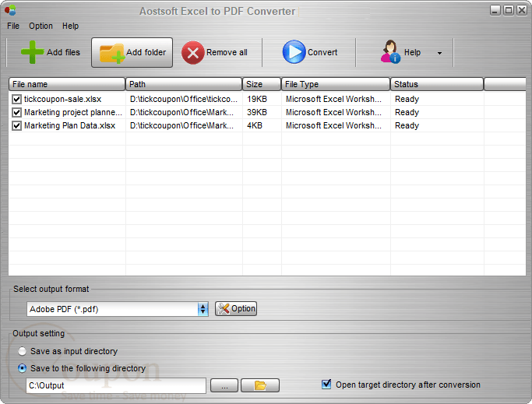The image size is (532, 404).
Task: Click the Add folder toolbar button
Action: [x=132, y=52]
